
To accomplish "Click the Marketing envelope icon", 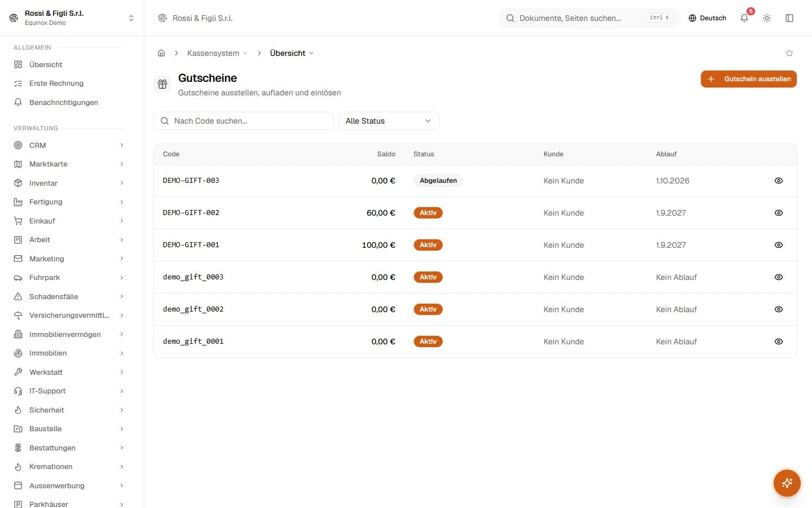I will point(18,259).
